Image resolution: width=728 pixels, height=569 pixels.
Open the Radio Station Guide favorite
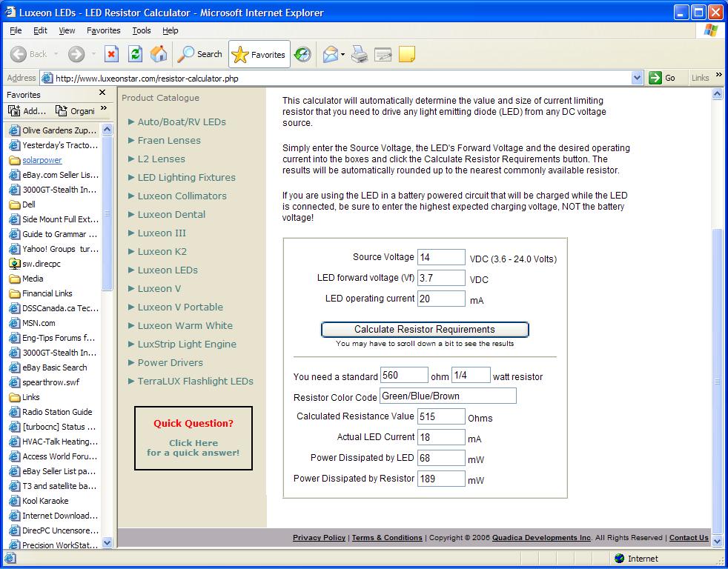pos(50,412)
